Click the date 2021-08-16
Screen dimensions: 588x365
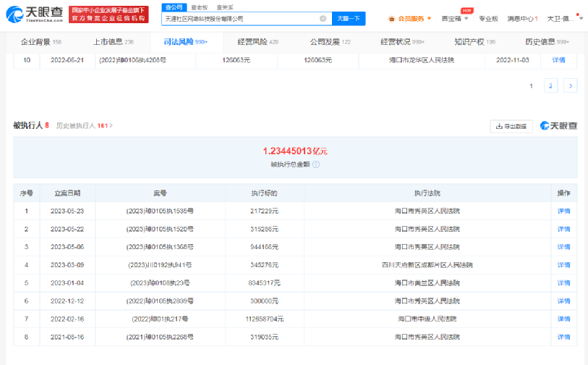pos(67,337)
